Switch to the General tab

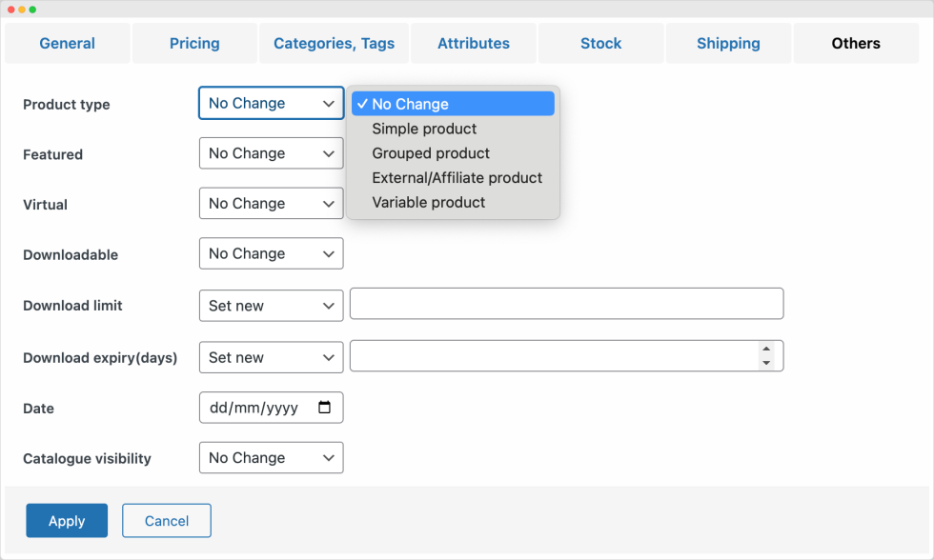(x=67, y=44)
